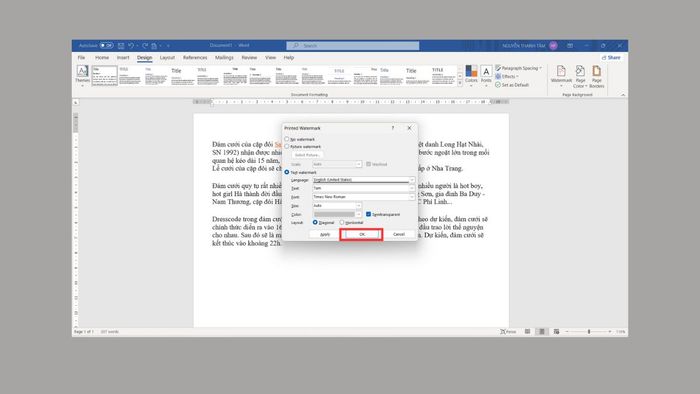Click the Save icon in title bar
The height and width of the screenshot is (394, 700).
tap(121, 46)
